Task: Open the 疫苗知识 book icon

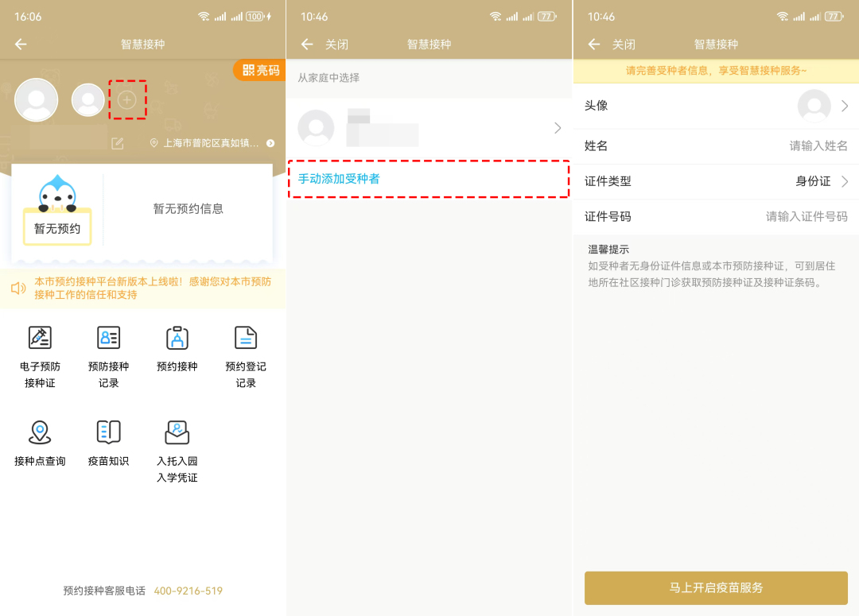Action: click(x=108, y=432)
